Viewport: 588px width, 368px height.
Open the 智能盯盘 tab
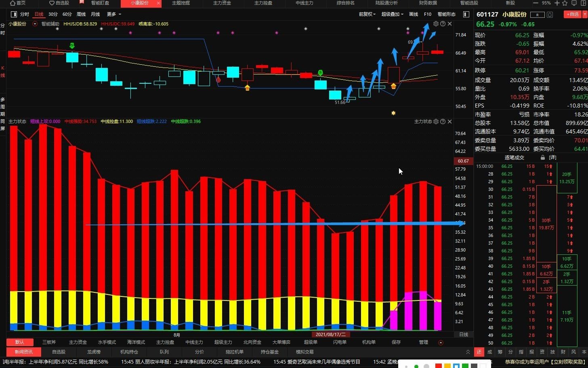(100, 3)
